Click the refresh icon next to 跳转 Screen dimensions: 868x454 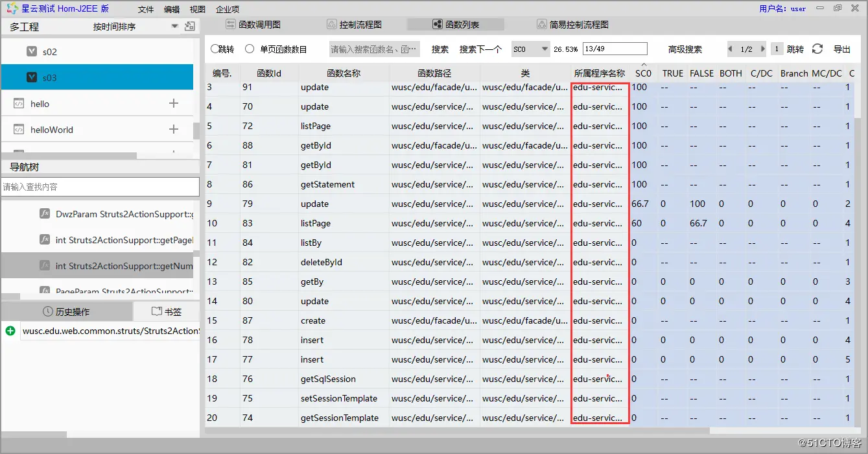[x=817, y=49]
